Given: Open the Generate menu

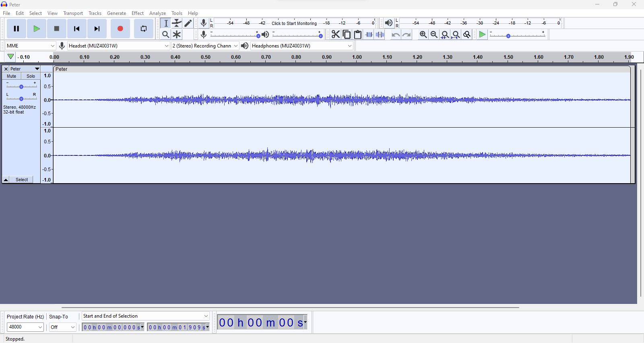Looking at the screenshot, I should tap(116, 13).
